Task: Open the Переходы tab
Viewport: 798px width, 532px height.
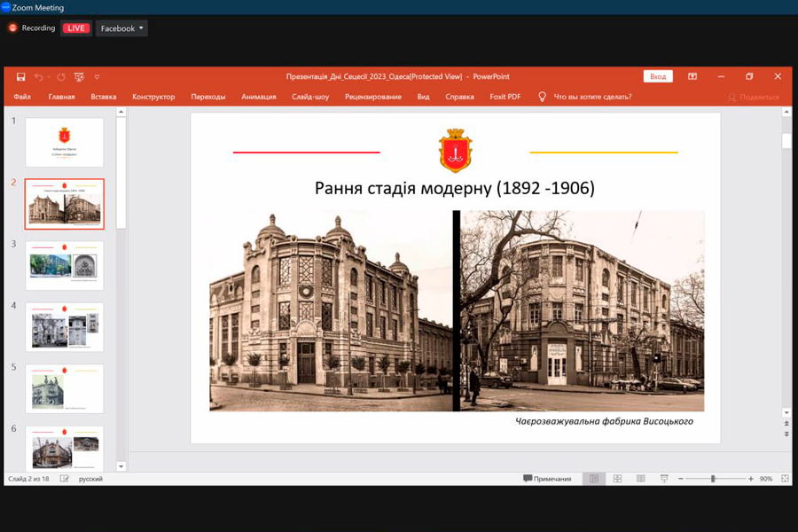Action: [208, 97]
